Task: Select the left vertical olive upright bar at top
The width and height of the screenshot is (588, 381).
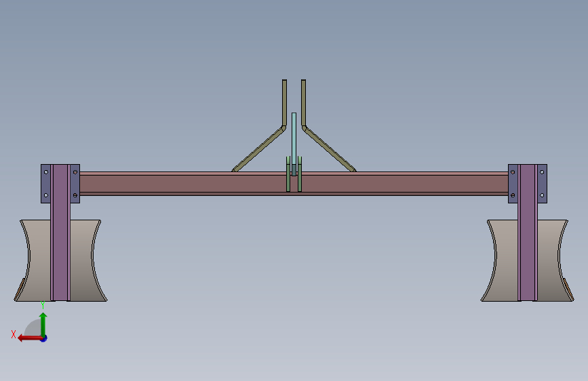Action: (x=285, y=103)
